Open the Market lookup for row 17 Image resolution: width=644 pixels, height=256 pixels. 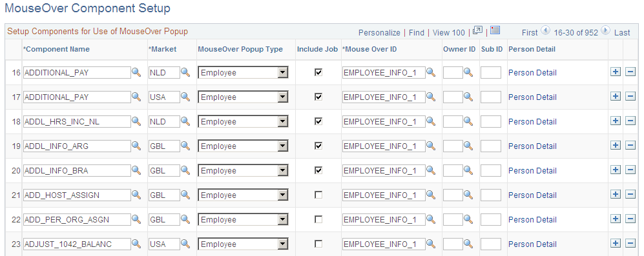tap(185, 97)
